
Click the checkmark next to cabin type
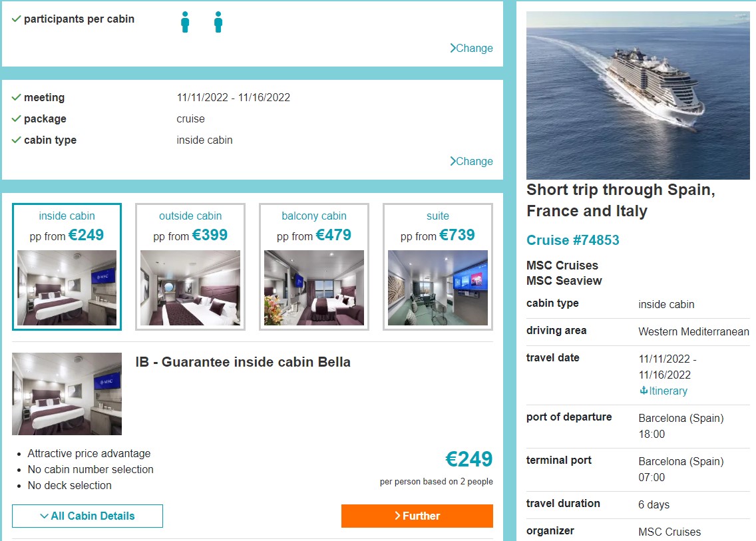tap(17, 140)
